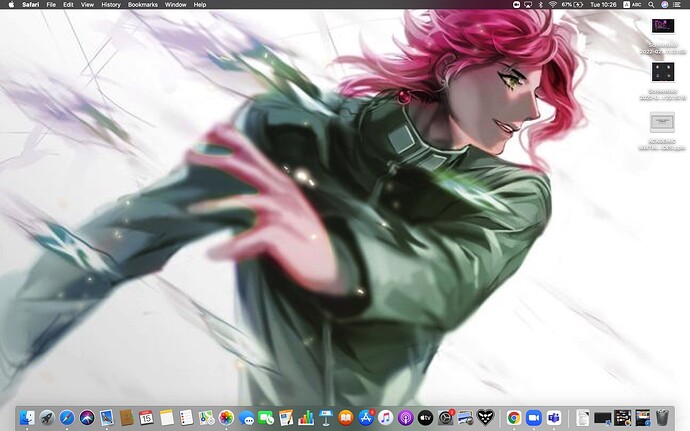
Task: Open the orange Books app icon
Action: coord(346,417)
